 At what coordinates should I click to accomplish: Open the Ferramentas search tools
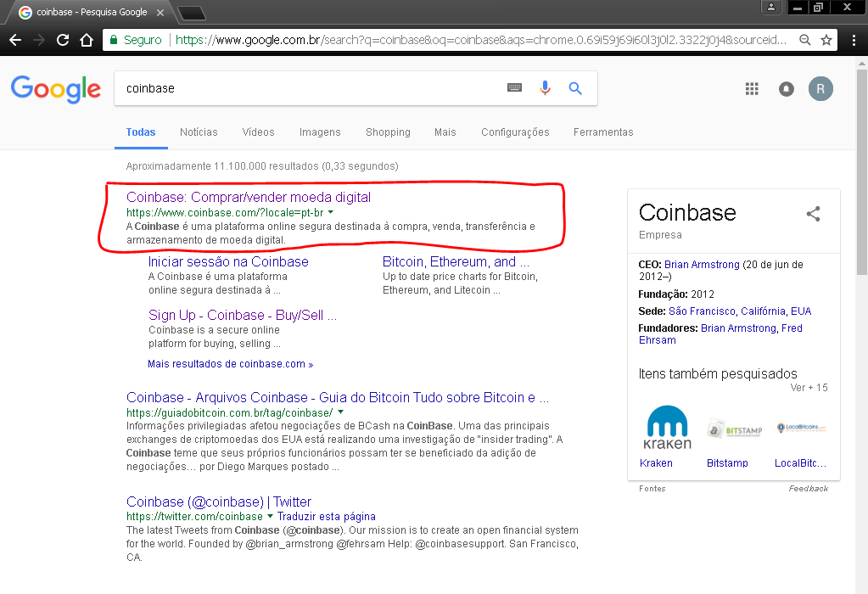tap(603, 132)
